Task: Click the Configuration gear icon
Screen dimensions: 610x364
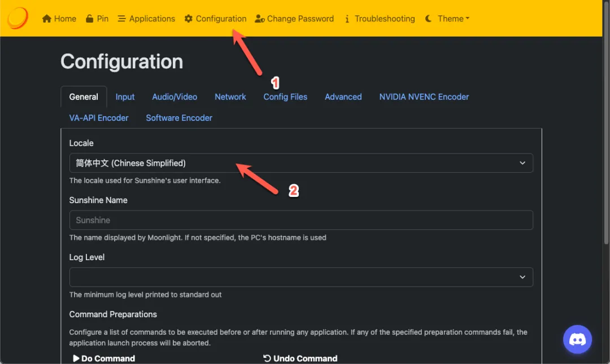Action: (x=189, y=19)
